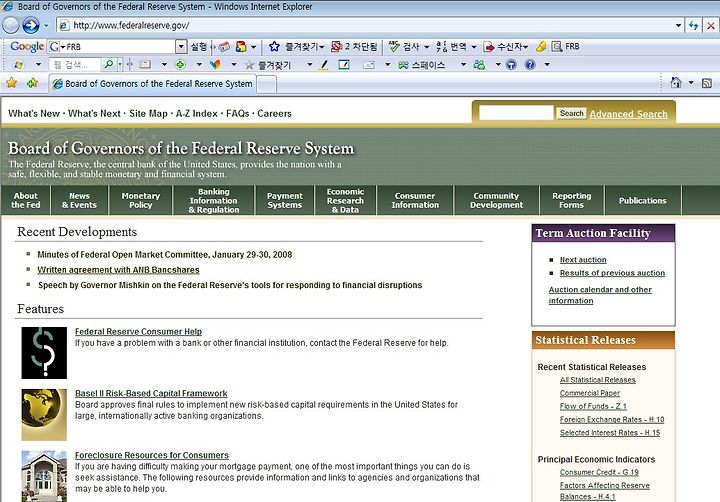Click the Google logo in Google toolbar
Screen dimensions: 720x502
[x=27, y=46]
